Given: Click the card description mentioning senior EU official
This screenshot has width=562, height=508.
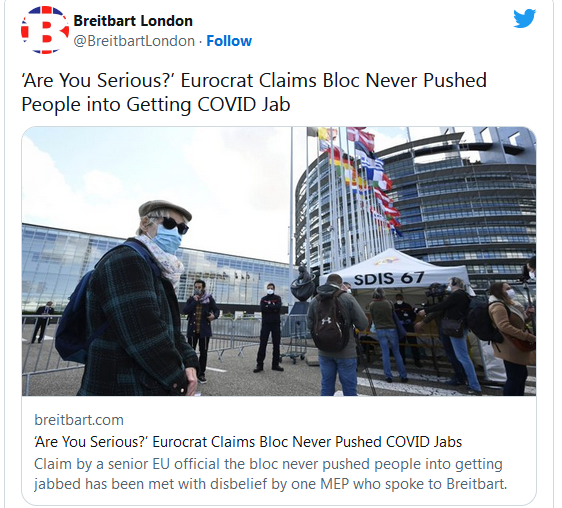Looking at the screenshot, I should point(271,474).
